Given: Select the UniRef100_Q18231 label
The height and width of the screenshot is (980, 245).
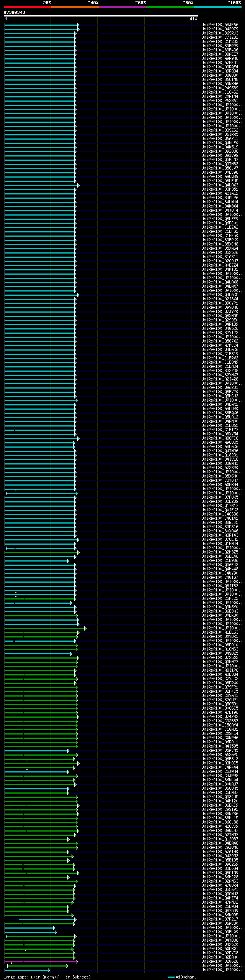Looking at the screenshot, I should pos(220,455).
